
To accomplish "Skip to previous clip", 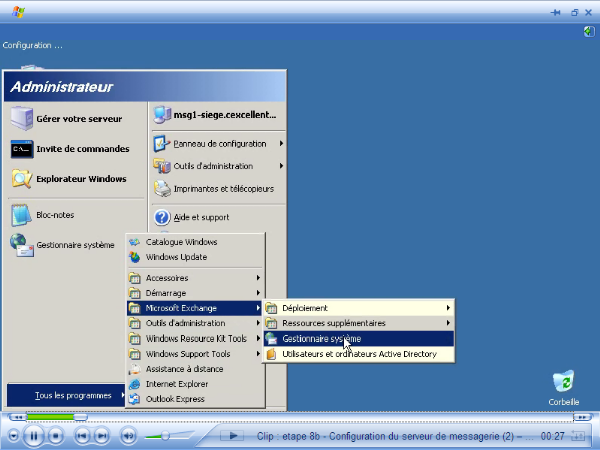I will tap(82, 436).
